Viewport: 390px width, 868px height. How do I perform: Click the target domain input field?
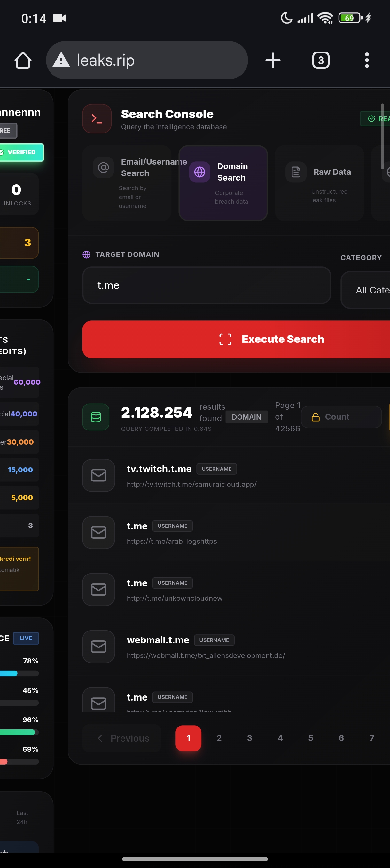[x=207, y=285]
